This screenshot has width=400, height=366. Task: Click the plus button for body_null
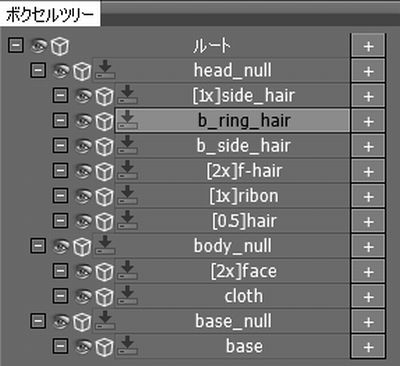[368, 246]
